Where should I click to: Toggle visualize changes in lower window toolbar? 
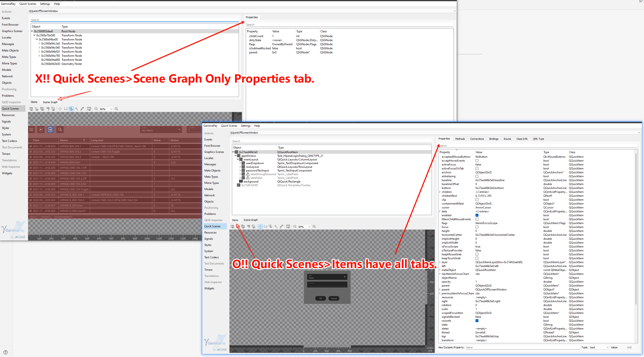[249, 227]
